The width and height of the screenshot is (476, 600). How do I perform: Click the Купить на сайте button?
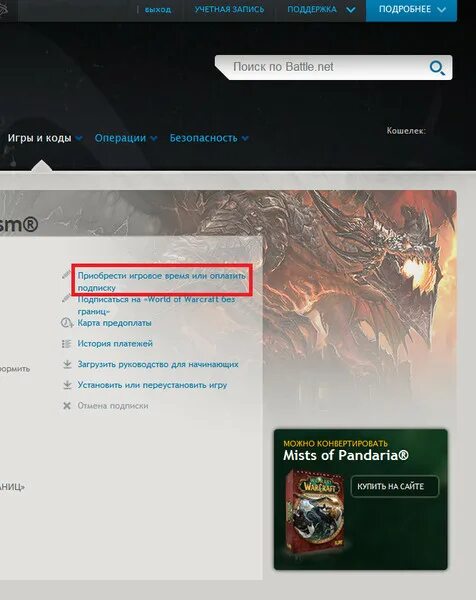(394, 486)
